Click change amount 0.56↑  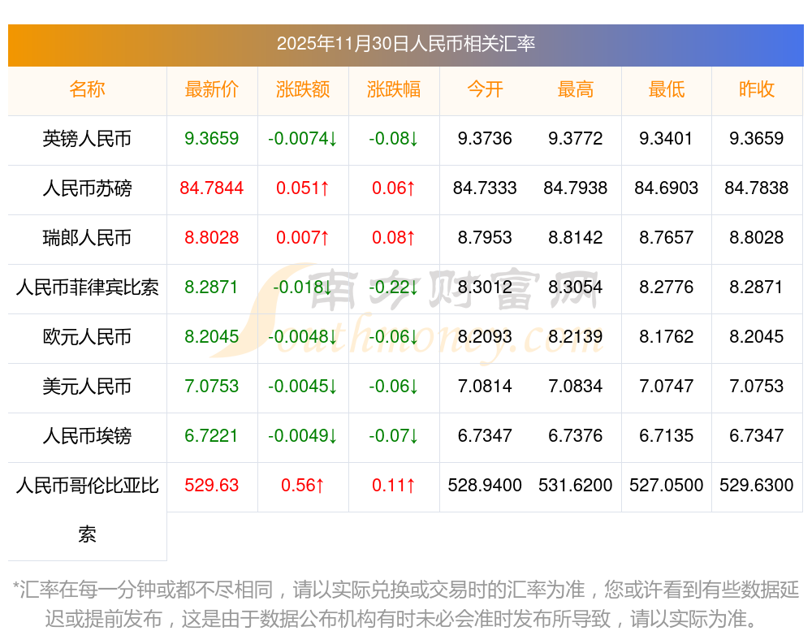pos(302,486)
